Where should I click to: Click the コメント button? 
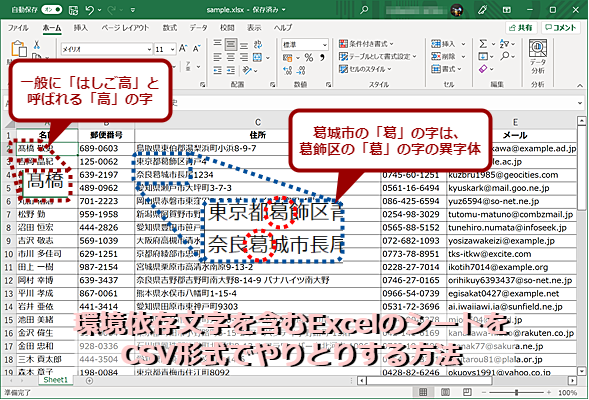tap(560, 28)
